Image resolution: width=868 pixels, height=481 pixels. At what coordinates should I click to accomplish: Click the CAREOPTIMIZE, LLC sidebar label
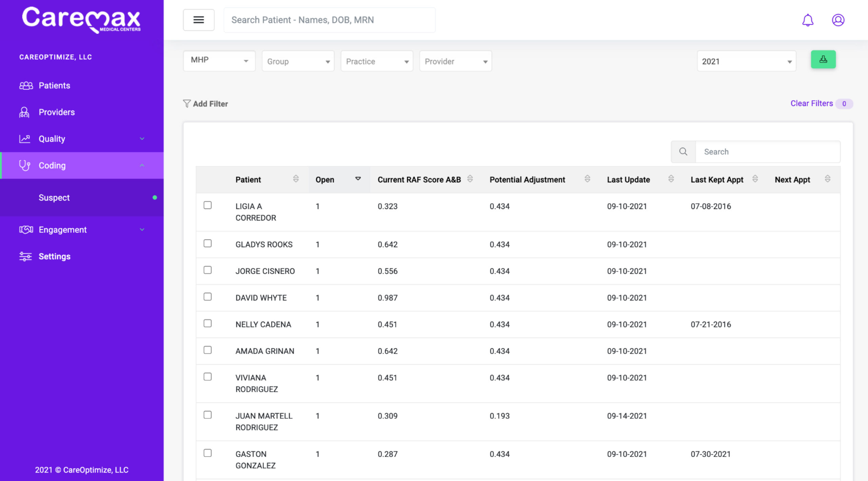(56, 57)
